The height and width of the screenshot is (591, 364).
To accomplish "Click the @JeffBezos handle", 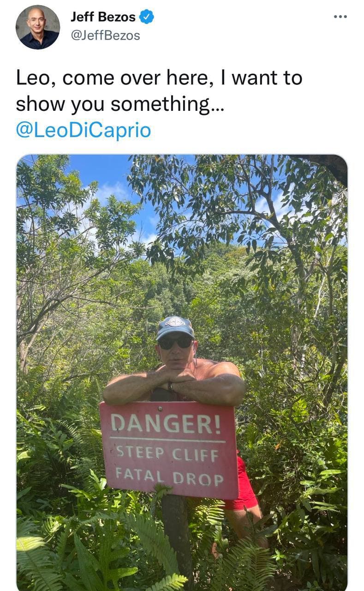I will (x=105, y=36).
